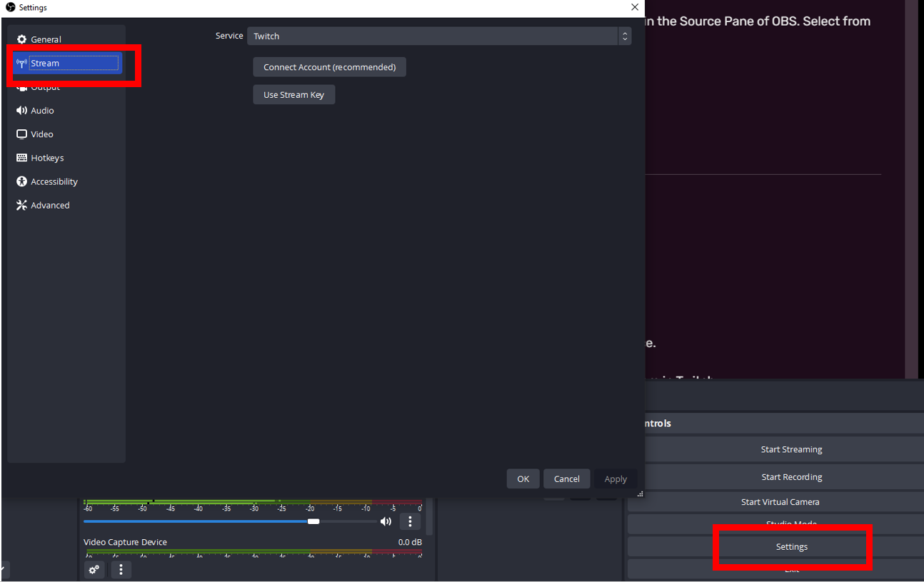Open advanced audio properties gear icon
The width and height of the screenshot is (924, 582).
click(94, 569)
